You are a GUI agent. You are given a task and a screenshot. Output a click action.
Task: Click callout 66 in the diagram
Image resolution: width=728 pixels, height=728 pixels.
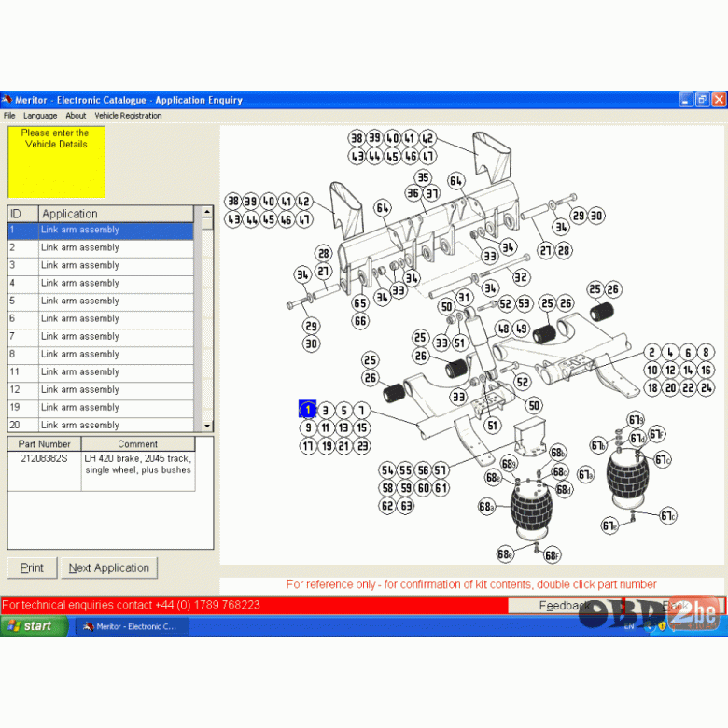(x=360, y=321)
